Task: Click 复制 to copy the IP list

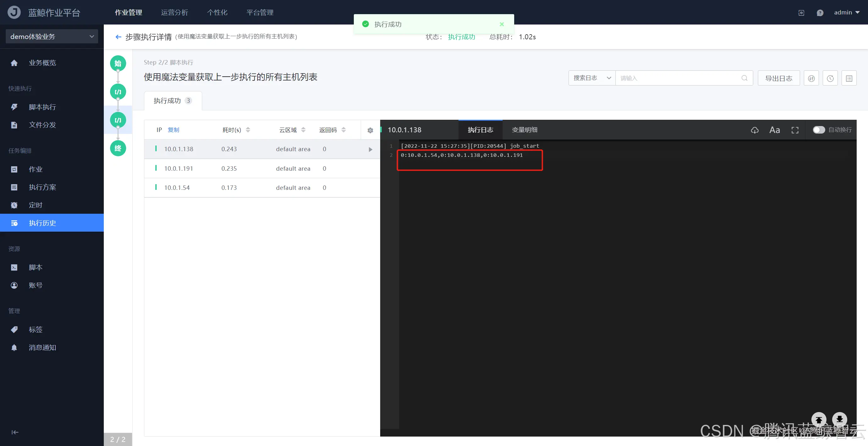Action: click(x=173, y=130)
